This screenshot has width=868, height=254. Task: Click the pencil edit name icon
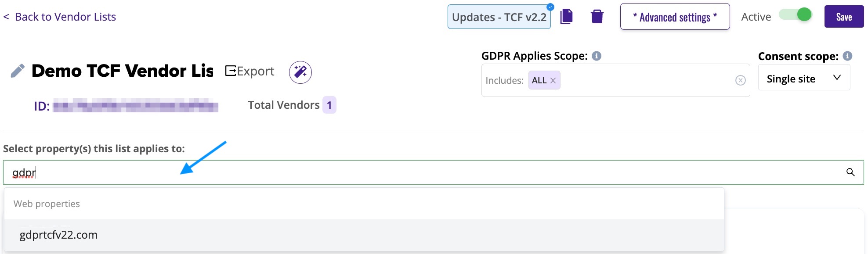[x=18, y=71]
